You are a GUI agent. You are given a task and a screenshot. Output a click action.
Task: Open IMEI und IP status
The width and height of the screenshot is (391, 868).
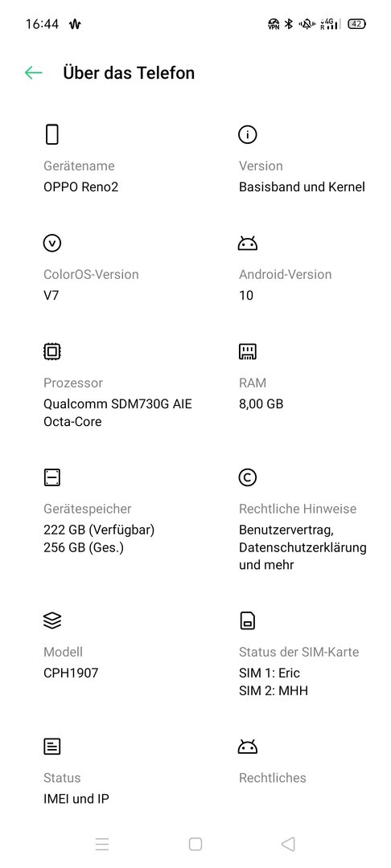(76, 799)
